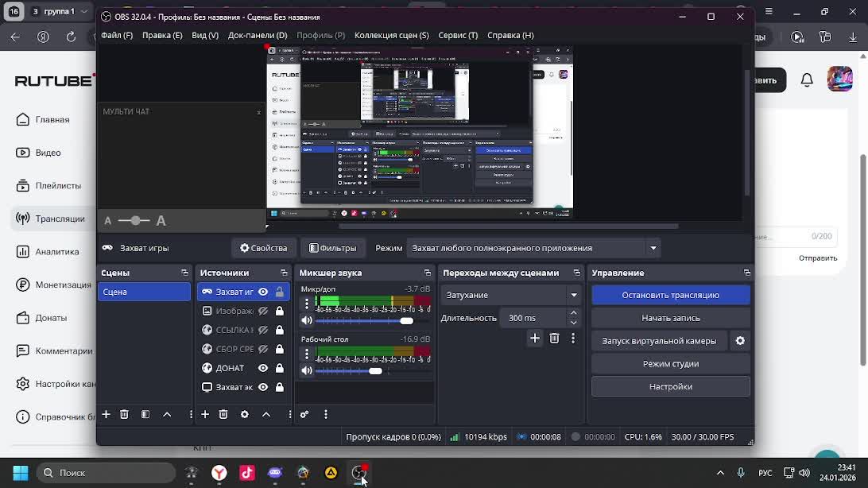
Task: Expand the Затухание transition dropdown
Action: [x=574, y=295]
